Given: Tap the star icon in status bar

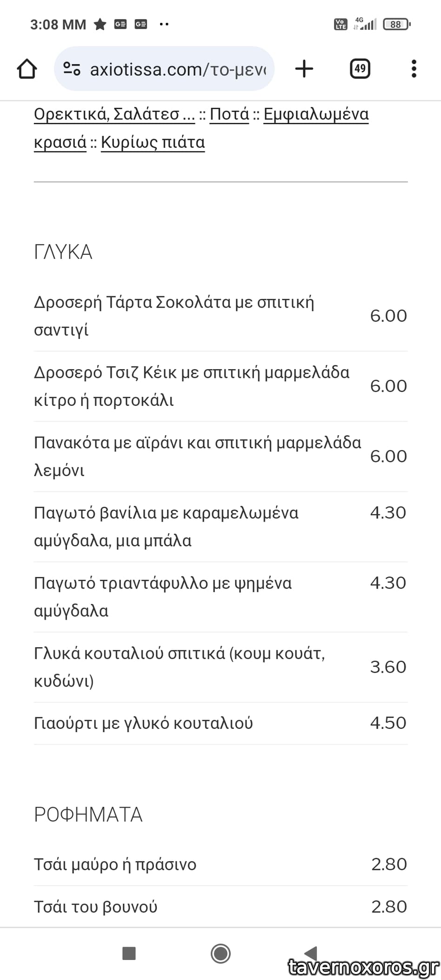Looking at the screenshot, I should tap(100, 24).
